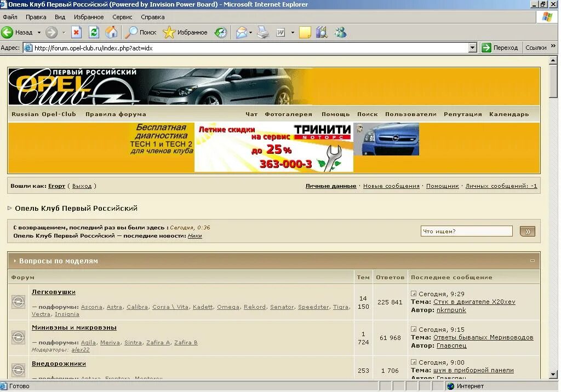Open the Календарь nav link
Viewport: 561px width, 392px height.
point(509,114)
